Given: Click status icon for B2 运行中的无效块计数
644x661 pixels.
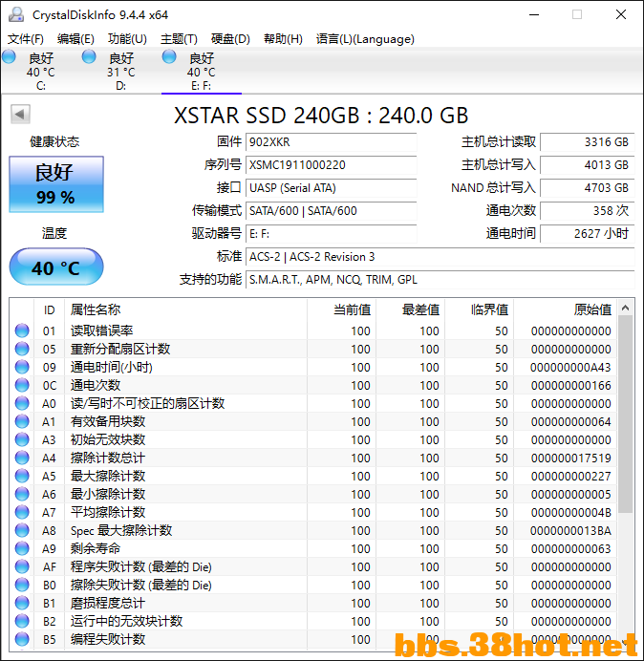Looking at the screenshot, I should (x=22, y=621).
